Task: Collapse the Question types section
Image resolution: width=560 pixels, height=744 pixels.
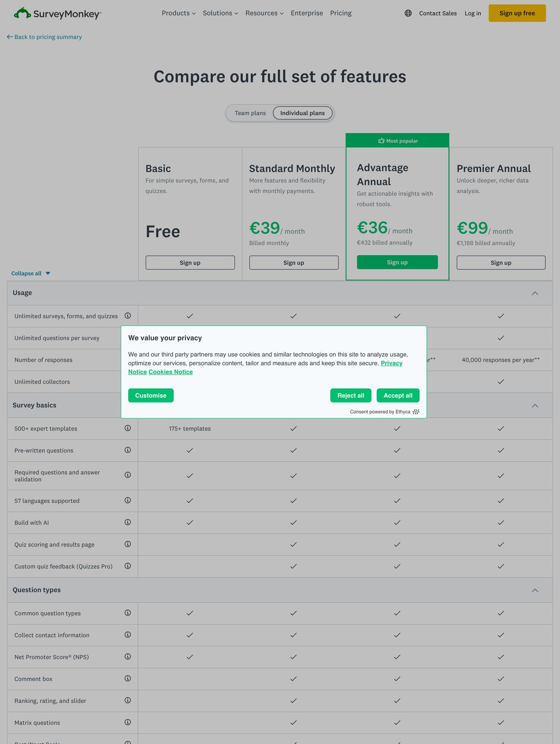Action: 535,590
